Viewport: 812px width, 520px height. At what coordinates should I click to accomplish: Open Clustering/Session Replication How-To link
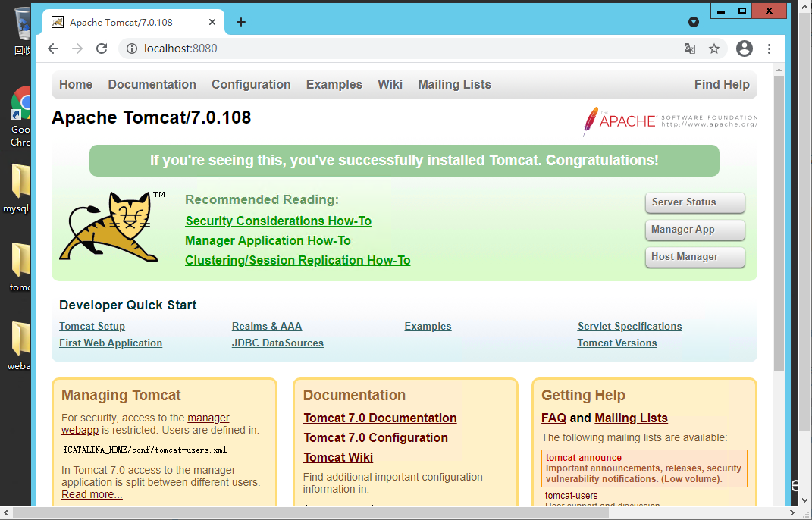click(x=298, y=261)
